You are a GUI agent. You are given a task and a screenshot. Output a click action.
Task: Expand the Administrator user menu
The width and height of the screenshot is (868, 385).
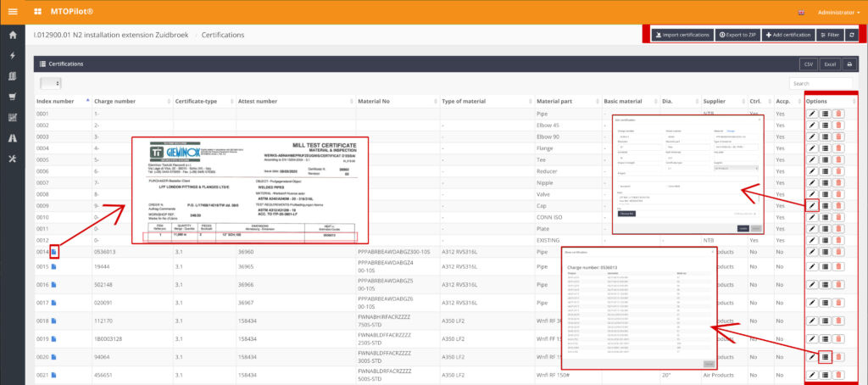837,13
